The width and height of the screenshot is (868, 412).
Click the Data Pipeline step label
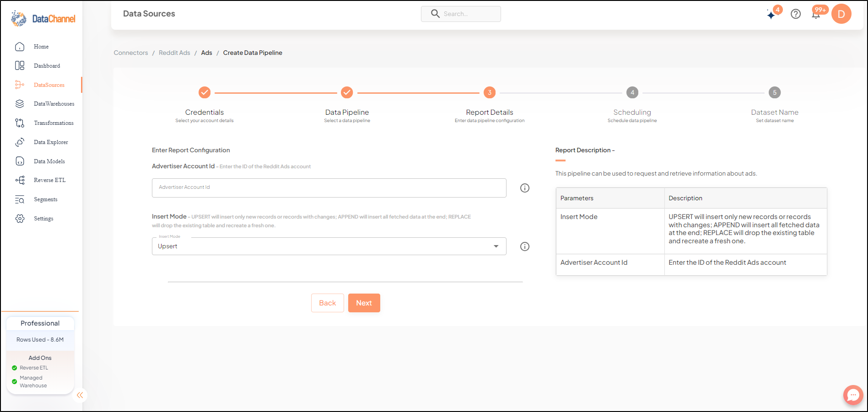[347, 112]
